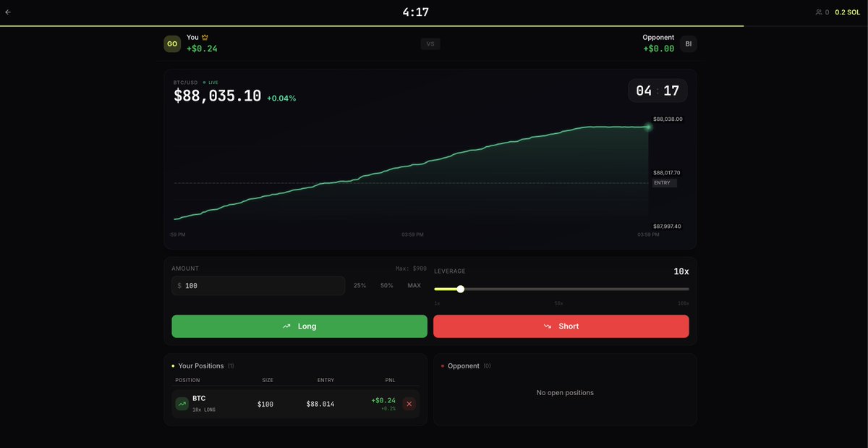Screen dimensions: 868x448
Task: Select the BTC position name
Action: [x=199, y=399]
